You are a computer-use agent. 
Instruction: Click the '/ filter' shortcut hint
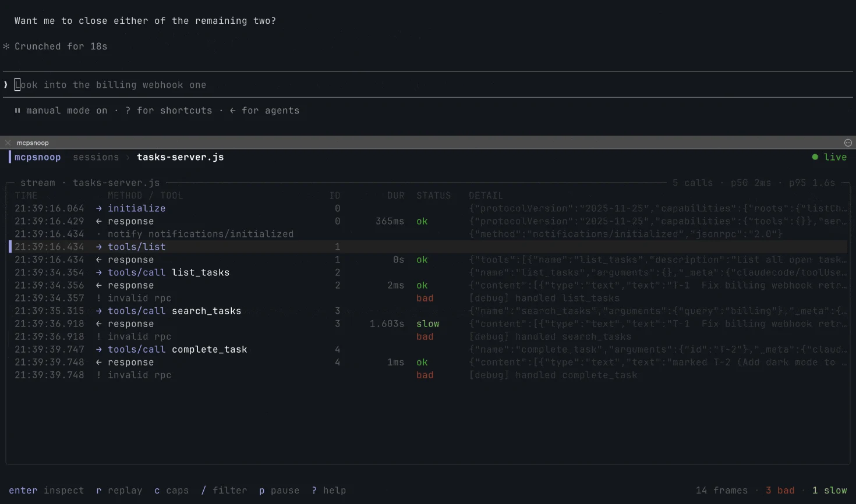click(x=224, y=491)
